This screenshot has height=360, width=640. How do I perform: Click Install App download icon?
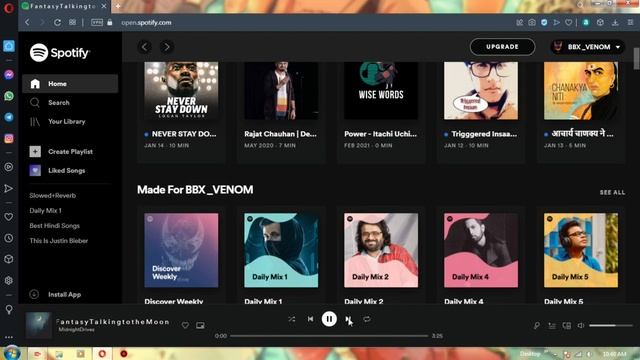pyautogui.click(x=34, y=294)
